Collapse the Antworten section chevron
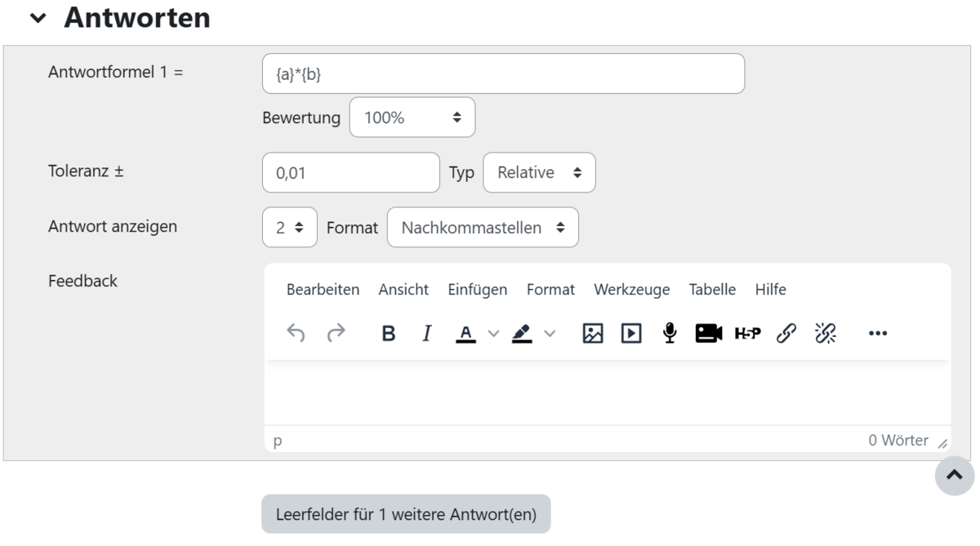980x546 pixels. pos(38,18)
